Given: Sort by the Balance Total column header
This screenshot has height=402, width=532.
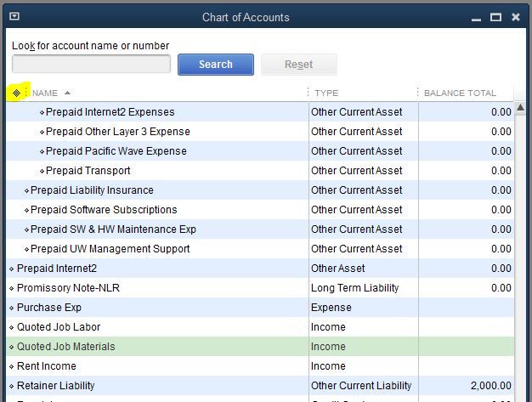Looking at the screenshot, I should (x=459, y=93).
